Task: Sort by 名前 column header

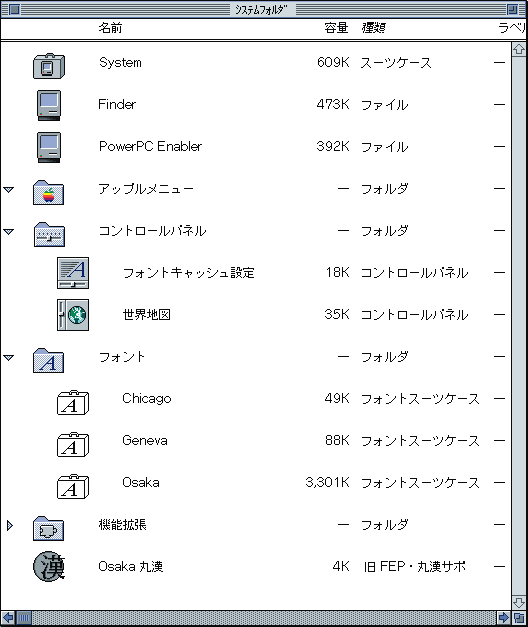Action: (110, 28)
